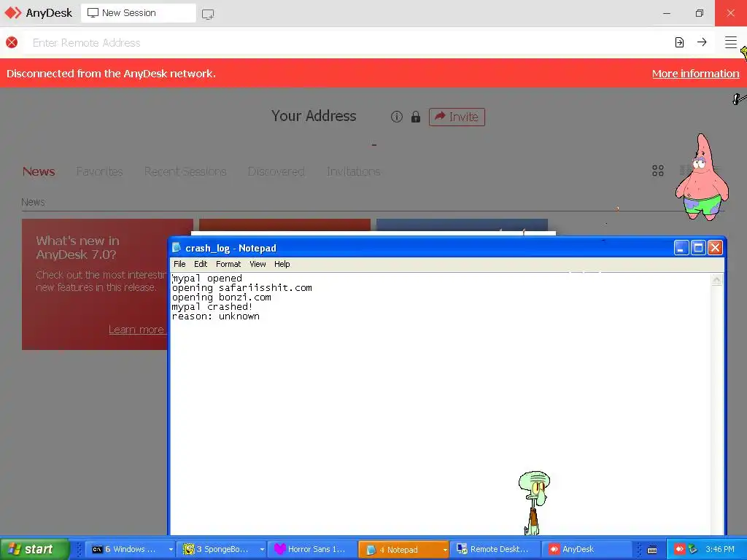
Task: Click the Patrick Star desktop character
Action: (702, 177)
